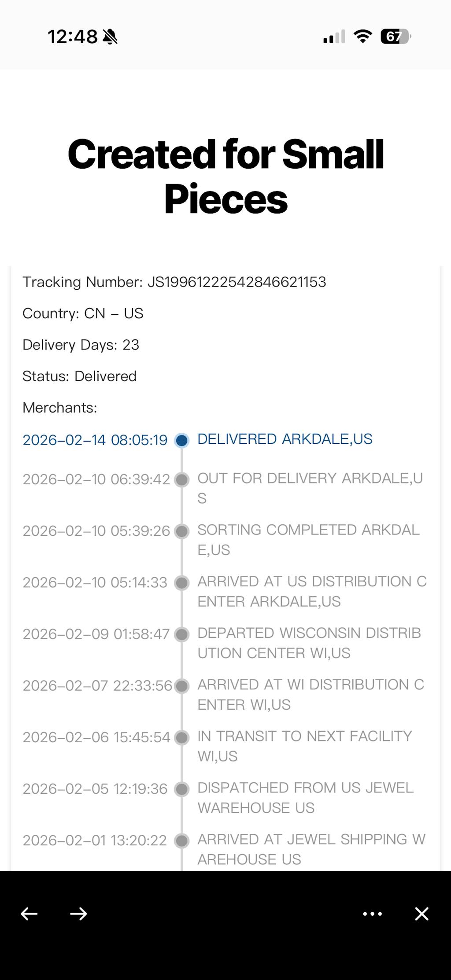Tap the Delivery Days: 23 line
The image size is (451, 980).
81,345
